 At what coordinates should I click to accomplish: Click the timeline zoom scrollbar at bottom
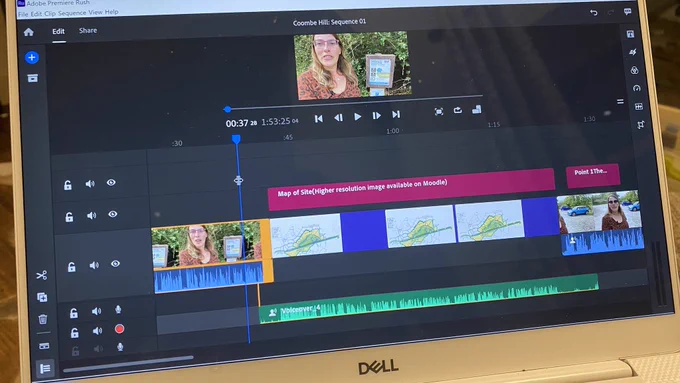(x=128, y=364)
